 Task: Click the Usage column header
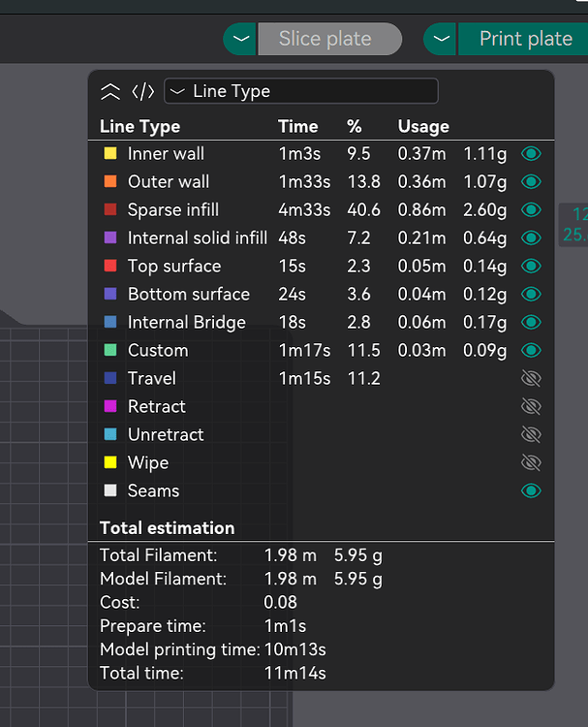(423, 127)
